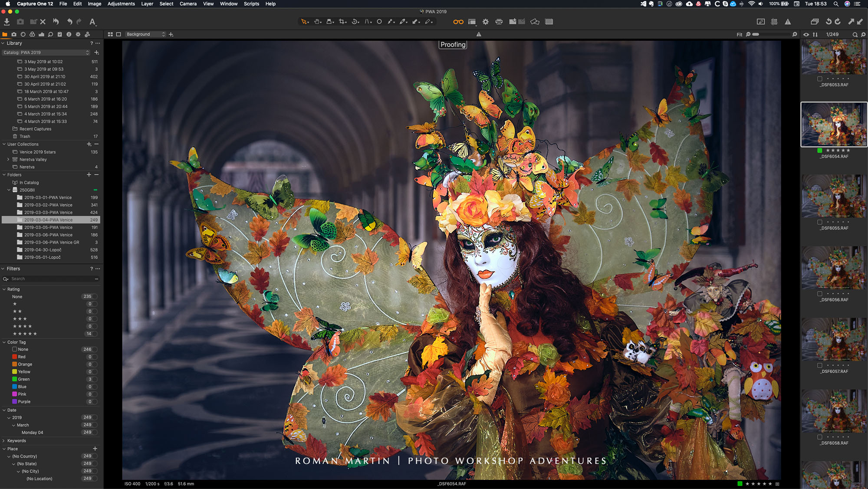Open the Metadata info tool tab
Image resolution: width=868 pixels, height=489 pixels.
click(x=69, y=34)
